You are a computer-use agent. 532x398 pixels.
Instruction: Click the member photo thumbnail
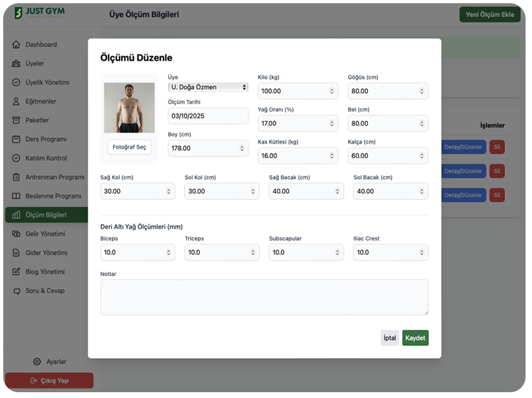tap(129, 108)
